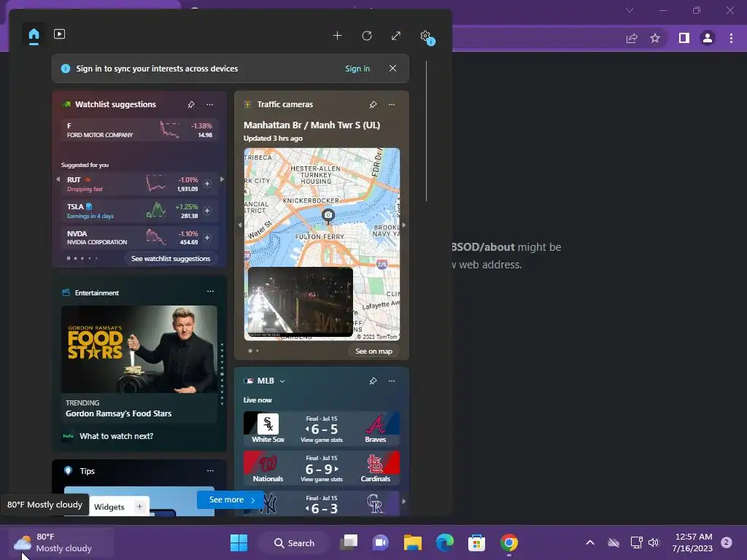Launch Microsoft Edge from taskbar
This screenshot has width=747, height=560.
pyautogui.click(x=445, y=542)
